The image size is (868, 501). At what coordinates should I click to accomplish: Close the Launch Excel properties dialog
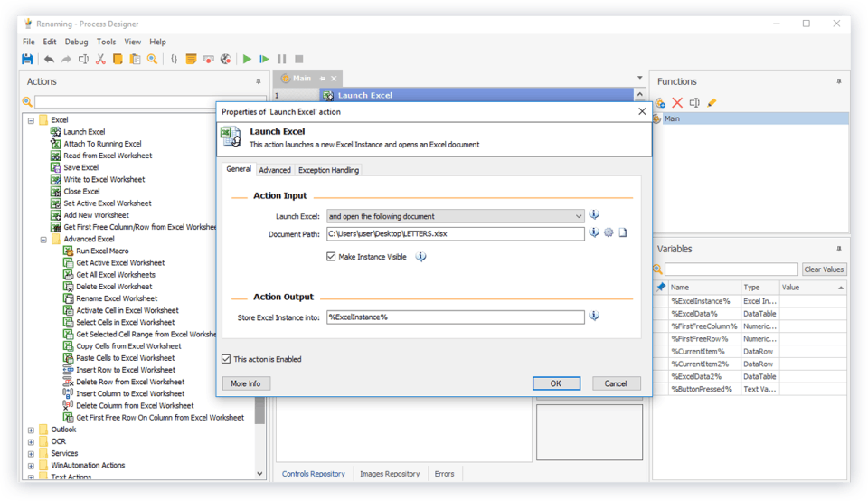click(x=642, y=111)
